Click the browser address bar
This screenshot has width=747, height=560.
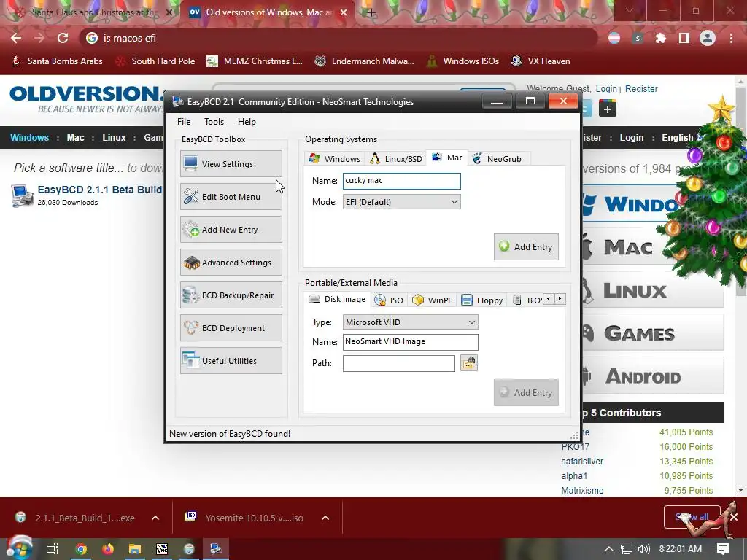pos(338,38)
